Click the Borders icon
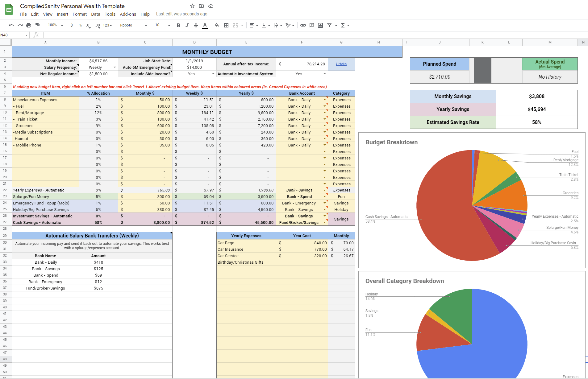The width and height of the screenshot is (588, 379). [226, 25]
